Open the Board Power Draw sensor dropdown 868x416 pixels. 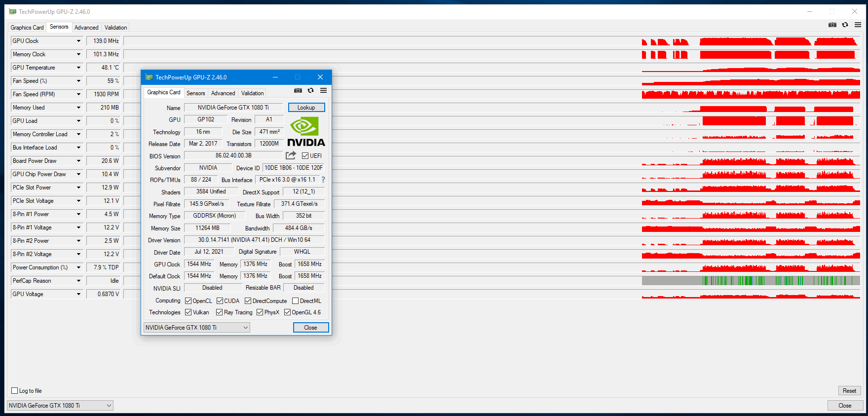(78, 161)
